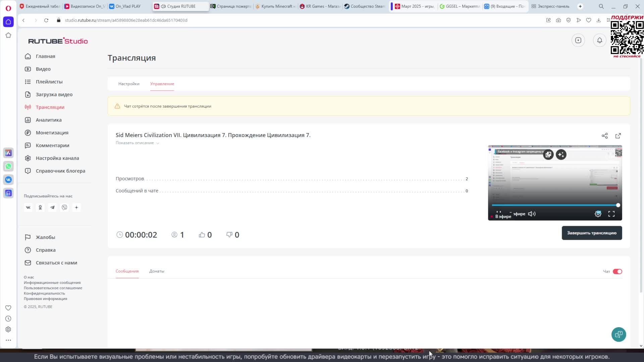Open Odnoklassniki social link icon

40,207
